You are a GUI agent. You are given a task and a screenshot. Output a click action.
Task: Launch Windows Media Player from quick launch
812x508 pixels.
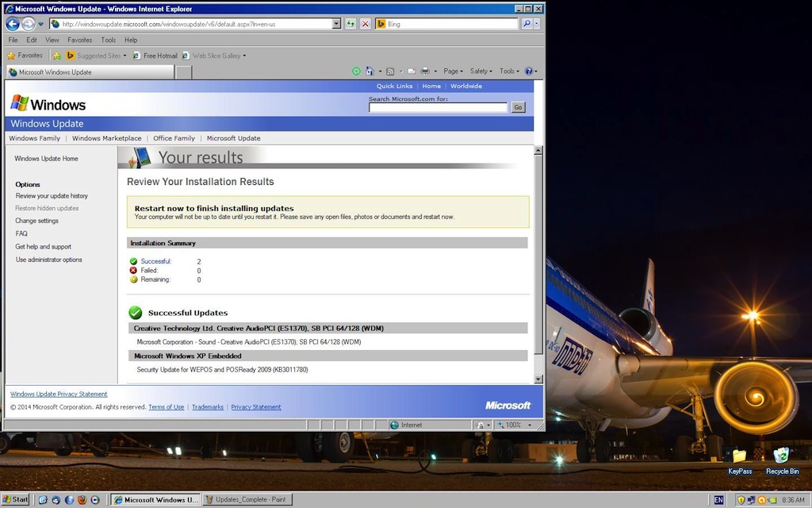coord(95,500)
